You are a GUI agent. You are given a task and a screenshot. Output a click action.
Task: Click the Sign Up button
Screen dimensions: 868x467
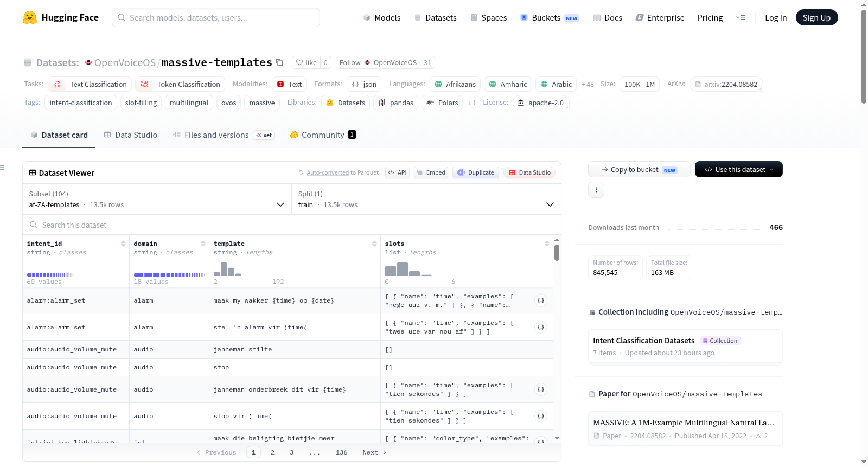click(x=816, y=17)
